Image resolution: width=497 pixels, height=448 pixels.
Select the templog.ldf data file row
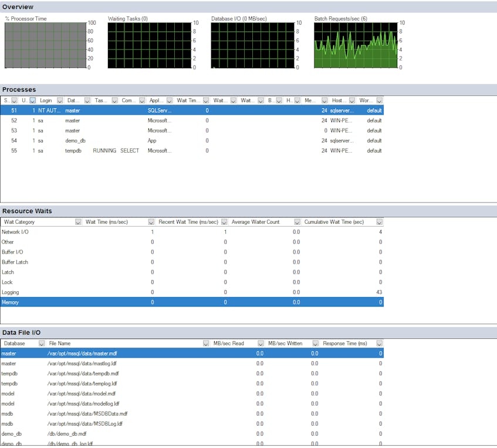192,383
